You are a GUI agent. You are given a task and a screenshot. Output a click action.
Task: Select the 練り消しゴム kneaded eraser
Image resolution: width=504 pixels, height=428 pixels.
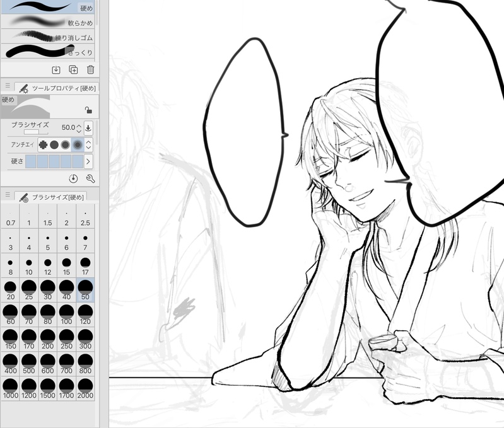point(48,36)
